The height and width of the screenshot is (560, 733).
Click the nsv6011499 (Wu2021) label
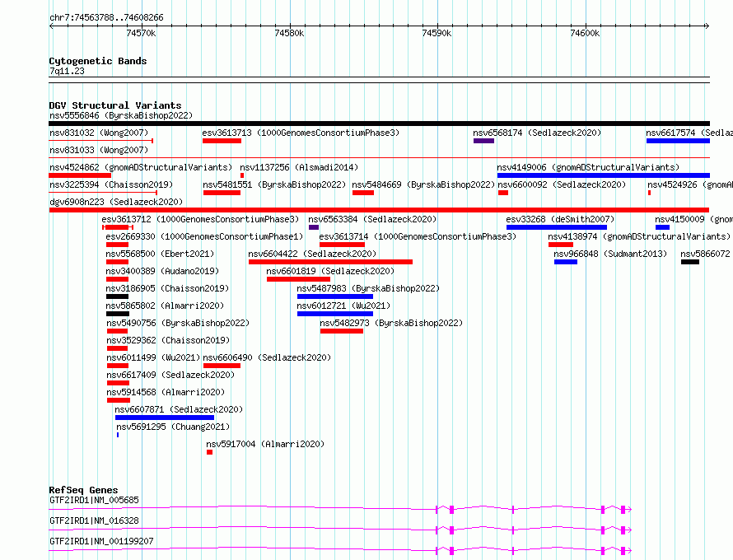[153, 357]
